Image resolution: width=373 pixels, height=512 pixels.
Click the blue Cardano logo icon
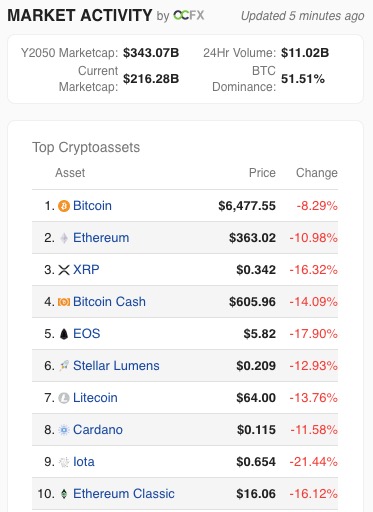click(x=64, y=430)
